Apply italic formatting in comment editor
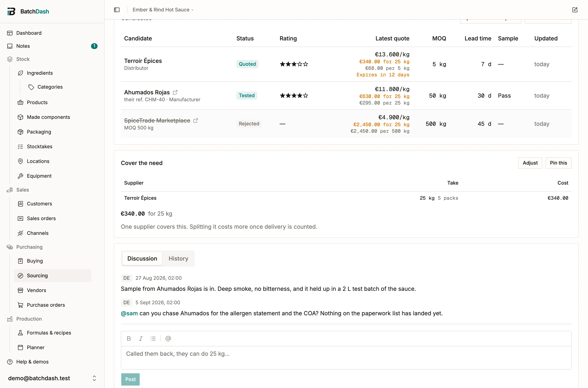This screenshot has height=388, width=588. click(141, 339)
